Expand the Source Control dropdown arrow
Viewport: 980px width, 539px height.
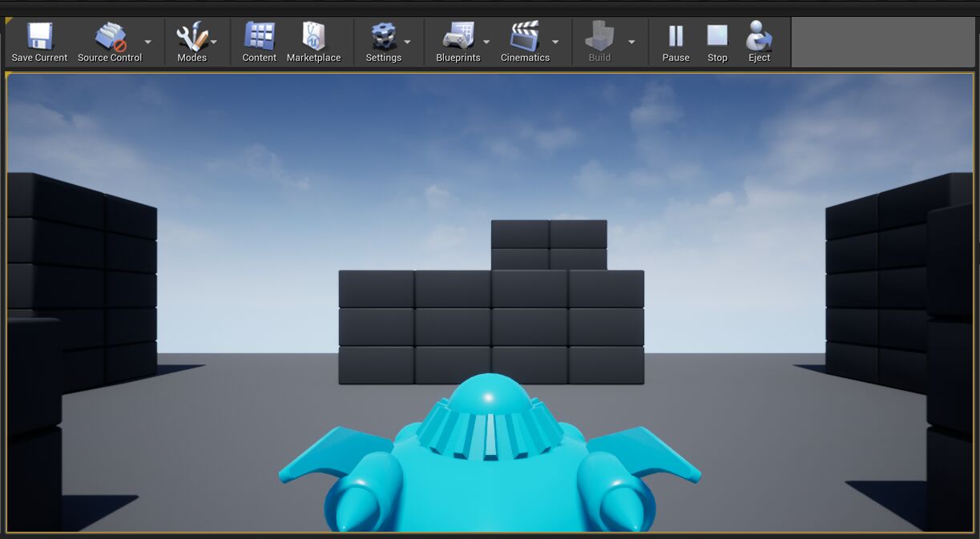[147, 42]
